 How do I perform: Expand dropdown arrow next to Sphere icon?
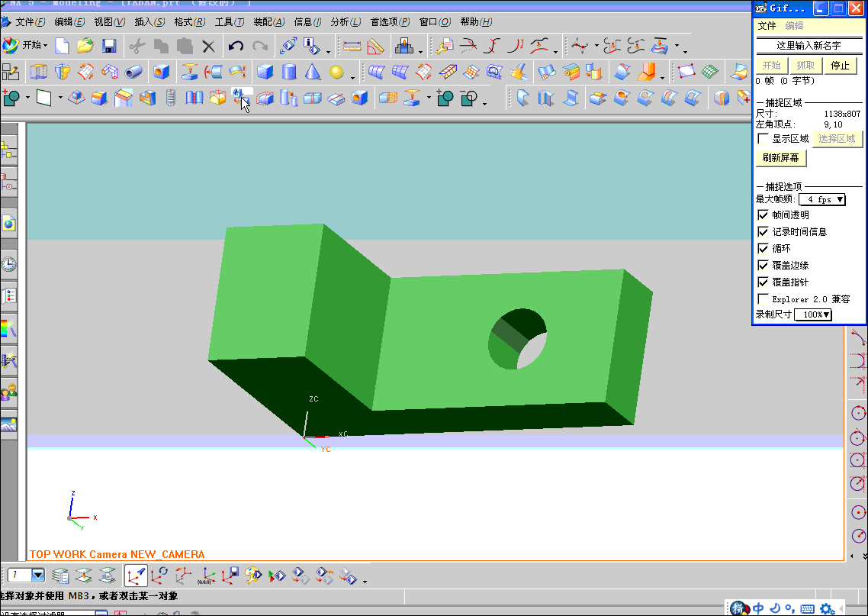click(x=352, y=78)
